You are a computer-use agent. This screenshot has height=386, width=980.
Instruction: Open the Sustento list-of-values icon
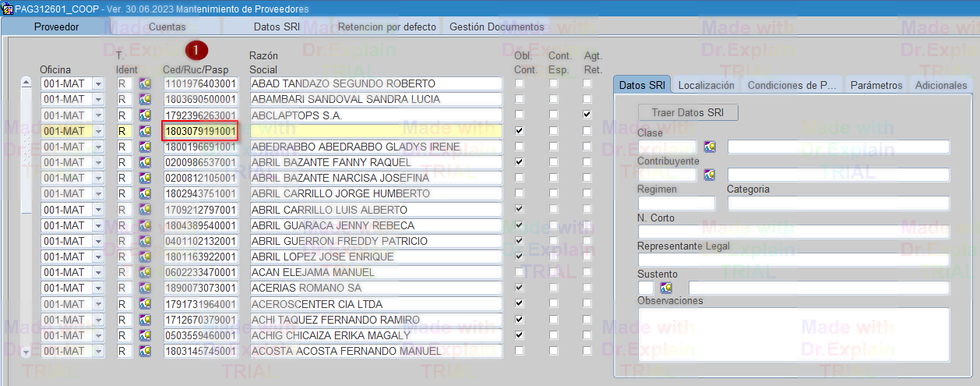click(666, 288)
